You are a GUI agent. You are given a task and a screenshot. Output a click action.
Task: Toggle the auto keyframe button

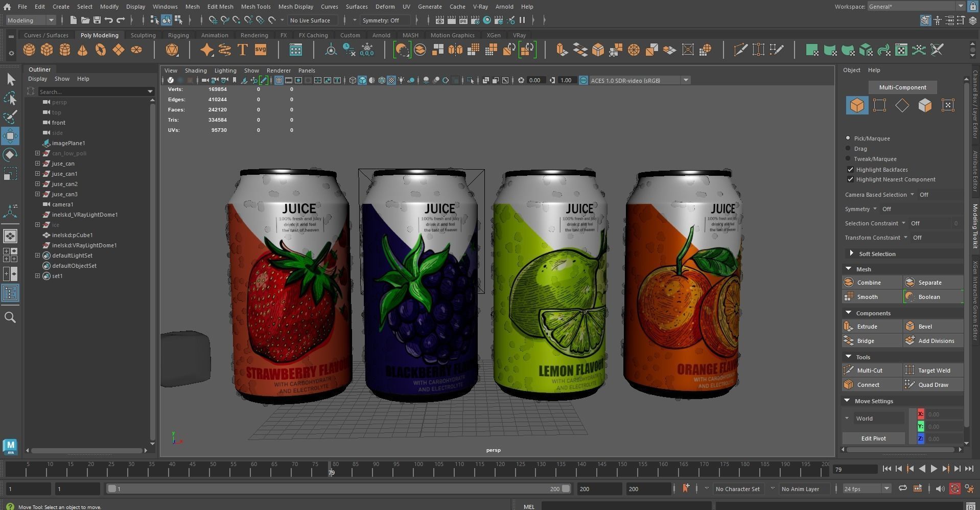tap(954, 489)
